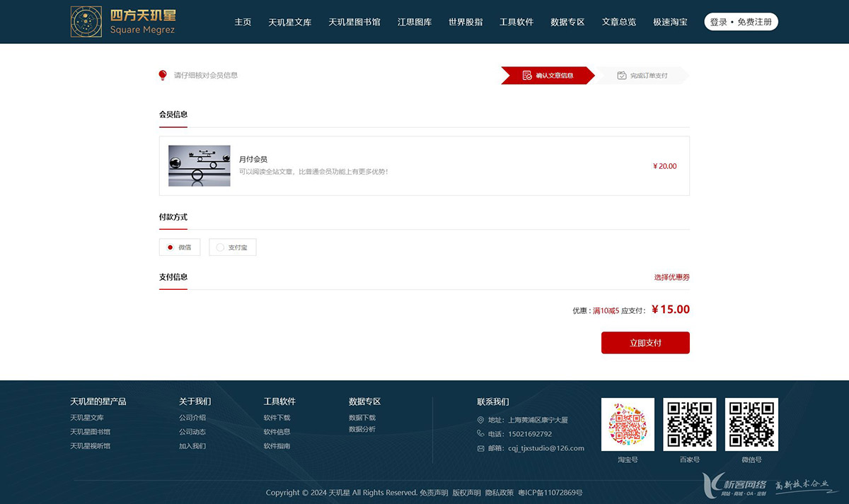Click the 付款方式 section heading

(173, 217)
